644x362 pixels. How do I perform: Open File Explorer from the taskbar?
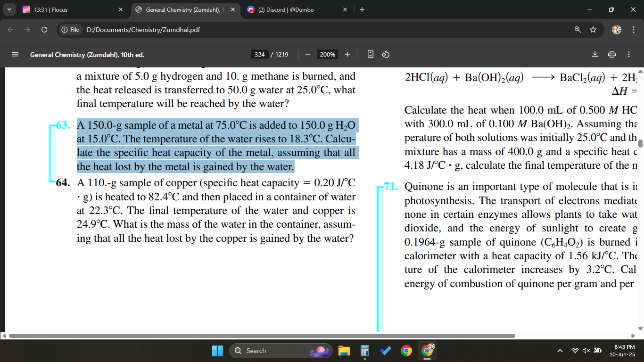point(344,351)
